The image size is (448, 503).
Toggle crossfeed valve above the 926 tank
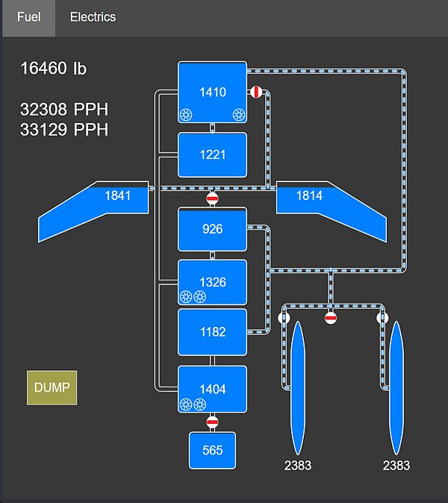[213, 199]
